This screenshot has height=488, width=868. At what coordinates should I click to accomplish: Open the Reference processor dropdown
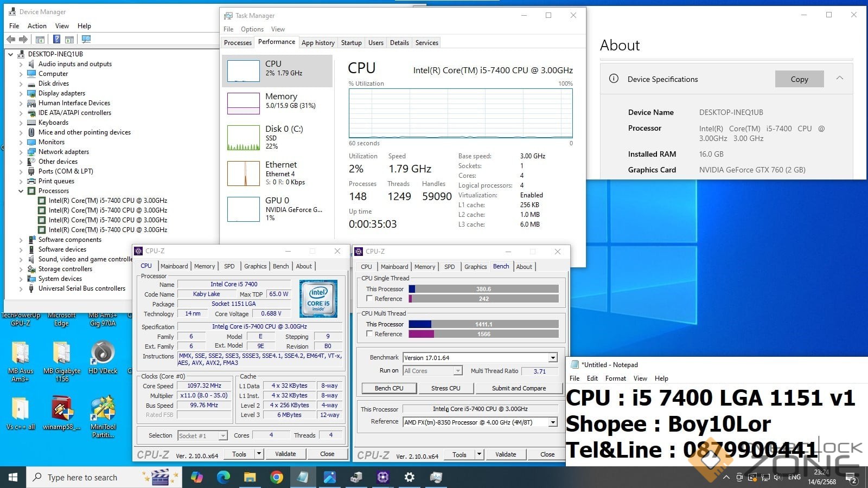[x=552, y=422]
